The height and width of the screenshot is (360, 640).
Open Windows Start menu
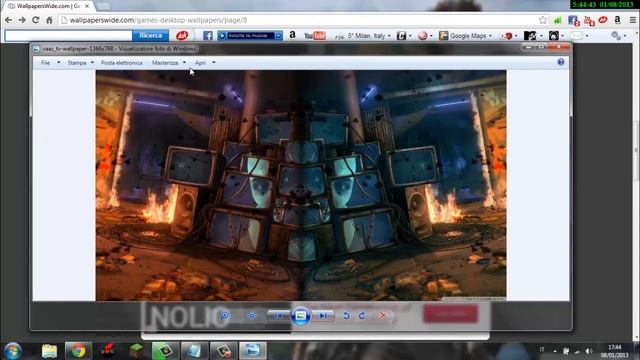tap(13, 351)
